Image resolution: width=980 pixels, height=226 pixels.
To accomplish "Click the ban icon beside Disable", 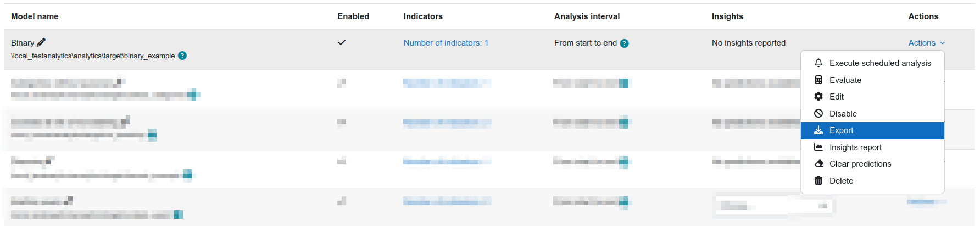I will 818,113.
